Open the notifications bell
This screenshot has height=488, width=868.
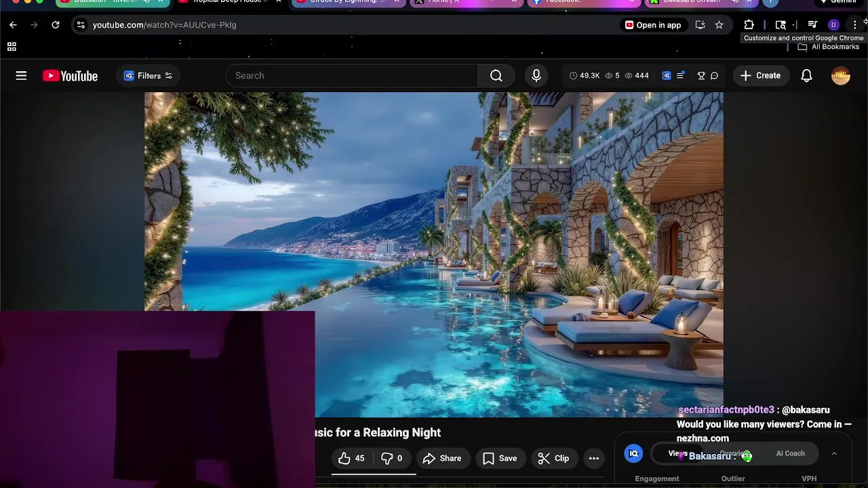coord(806,76)
